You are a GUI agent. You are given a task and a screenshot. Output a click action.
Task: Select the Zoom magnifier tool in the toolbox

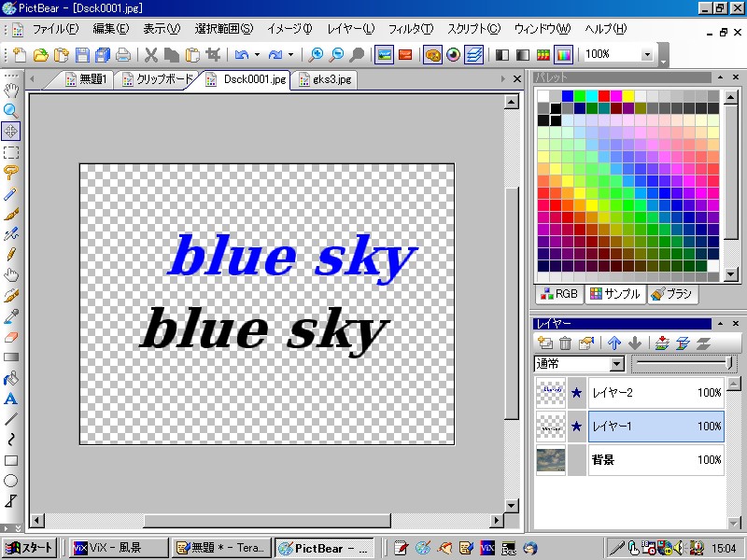11,110
